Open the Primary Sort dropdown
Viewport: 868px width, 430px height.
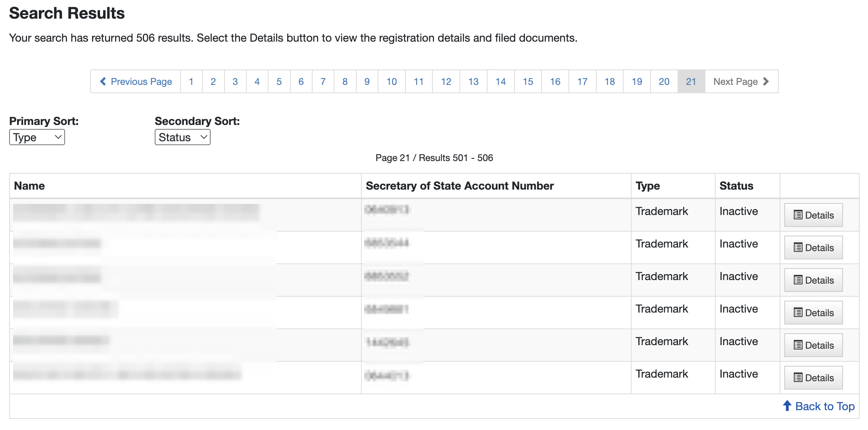click(37, 137)
